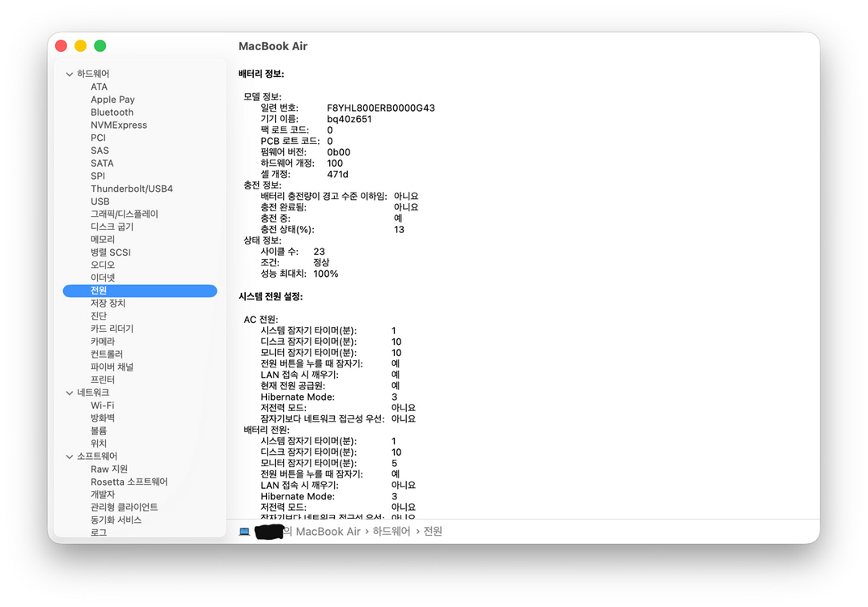Open the 메모리 entry
Viewport: 868px width, 607px height.
[x=103, y=240]
